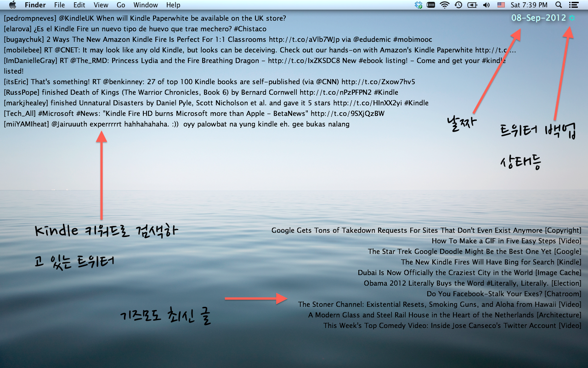The image size is (588, 368).
Task: Click the Sat 7:39 PM clock
Action: coord(529,5)
